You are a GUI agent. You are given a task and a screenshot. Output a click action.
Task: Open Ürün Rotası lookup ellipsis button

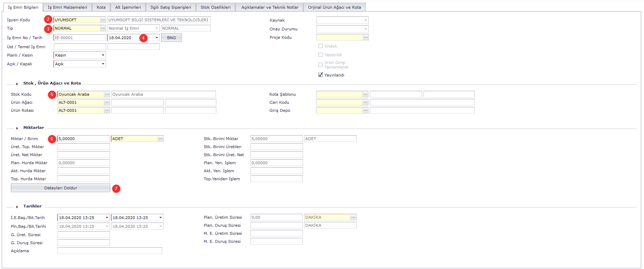point(107,110)
